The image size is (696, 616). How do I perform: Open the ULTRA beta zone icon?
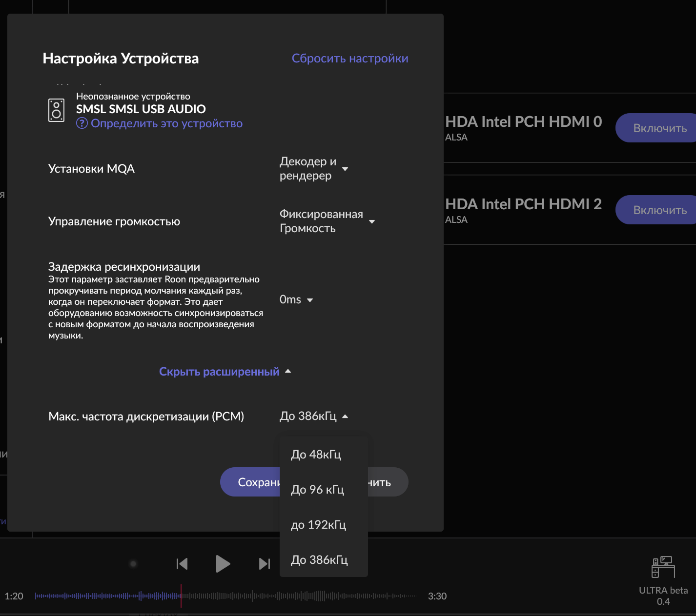click(663, 567)
